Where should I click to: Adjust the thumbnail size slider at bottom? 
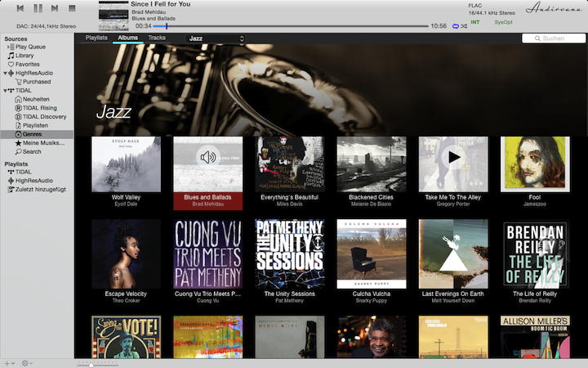click(97, 363)
